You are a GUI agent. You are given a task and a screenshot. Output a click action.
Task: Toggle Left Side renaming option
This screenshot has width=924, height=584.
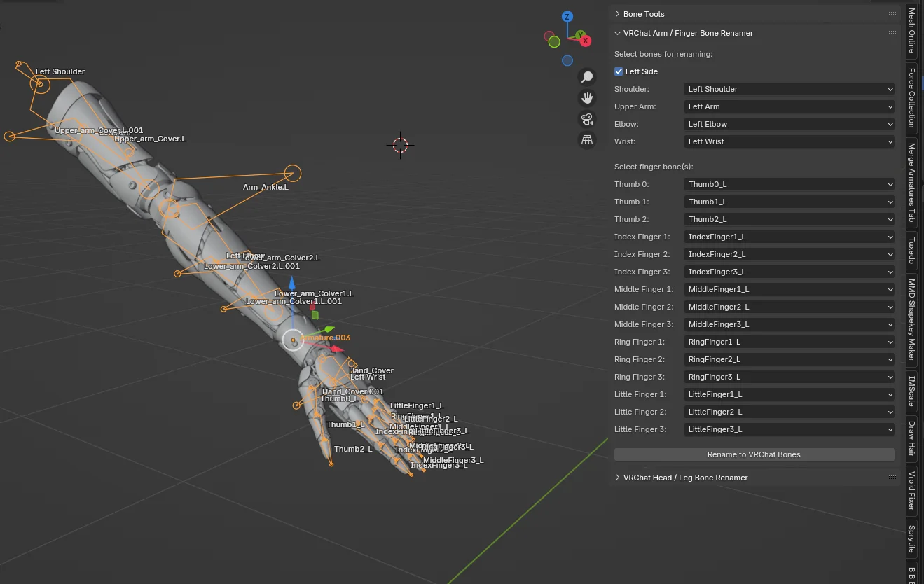pyautogui.click(x=619, y=71)
